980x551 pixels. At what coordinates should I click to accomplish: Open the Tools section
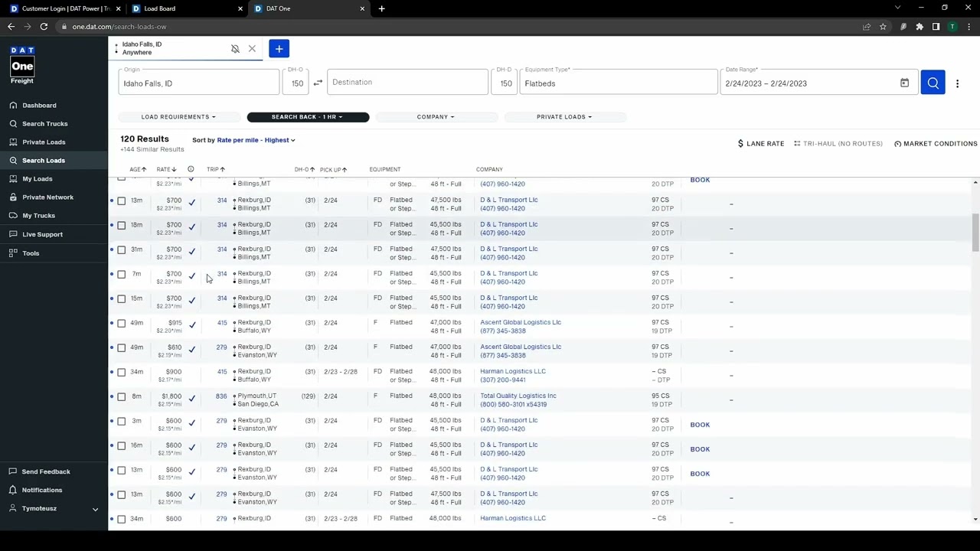(31, 253)
